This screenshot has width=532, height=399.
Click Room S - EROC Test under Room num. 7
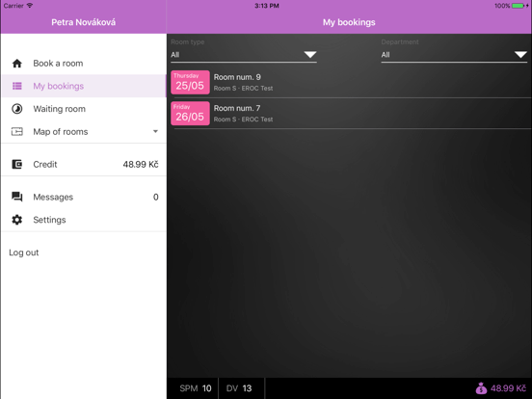(x=243, y=120)
